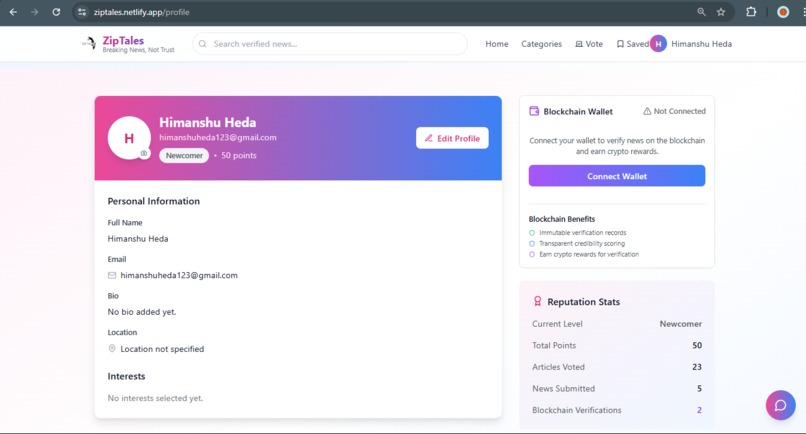The height and width of the screenshot is (434, 806).
Task: Open the chat bubble floating button
Action: click(x=780, y=405)
